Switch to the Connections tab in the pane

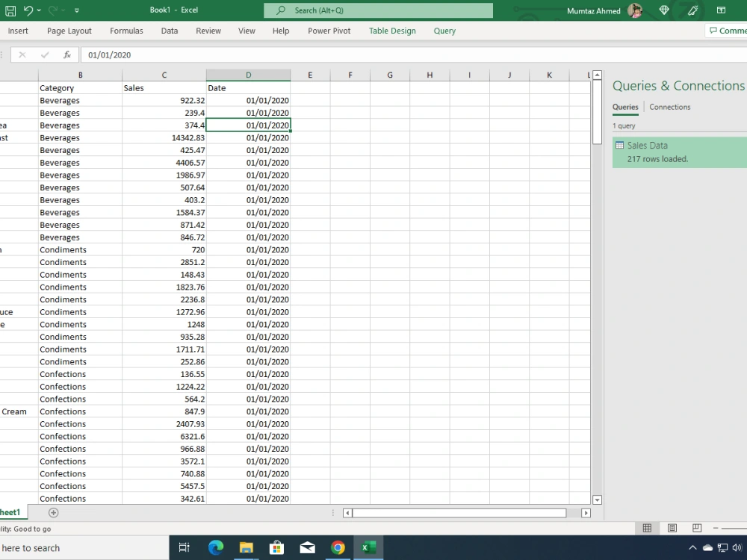pos(669,107)
